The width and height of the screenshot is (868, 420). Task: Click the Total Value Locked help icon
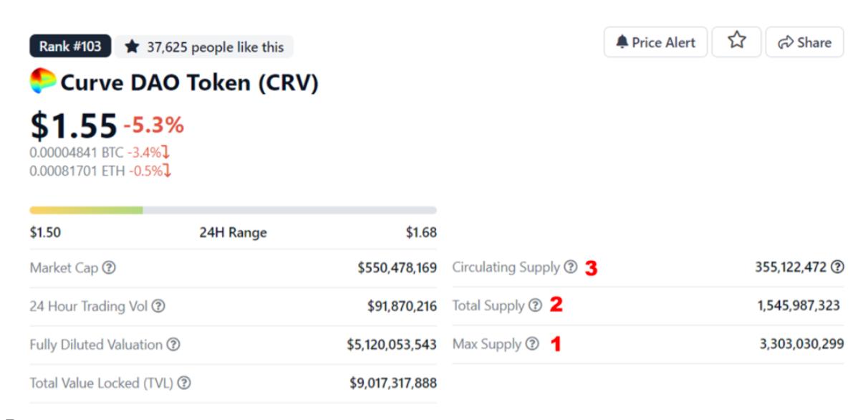pyautogui.click(x=184, y=383)
